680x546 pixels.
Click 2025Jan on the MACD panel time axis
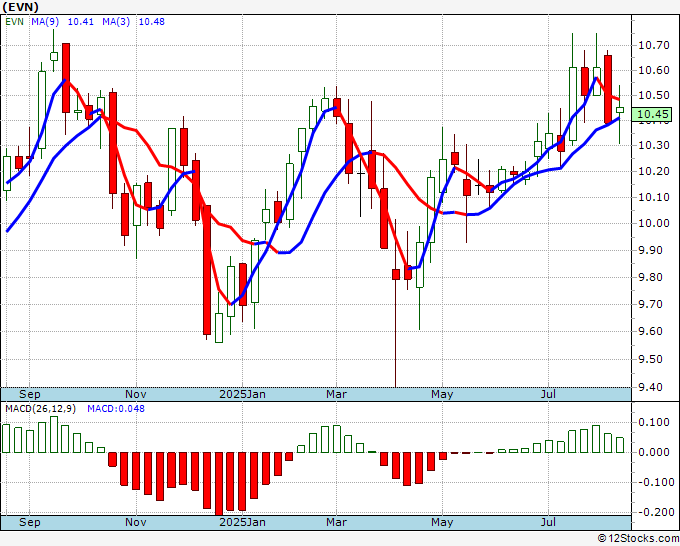(242, 522)
